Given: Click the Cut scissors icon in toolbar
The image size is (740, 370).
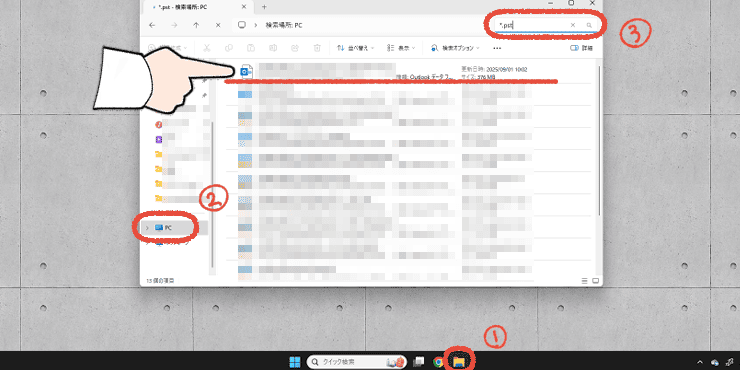Looking at the screenshot, I should pyautogui.click(x=207, y=48).
